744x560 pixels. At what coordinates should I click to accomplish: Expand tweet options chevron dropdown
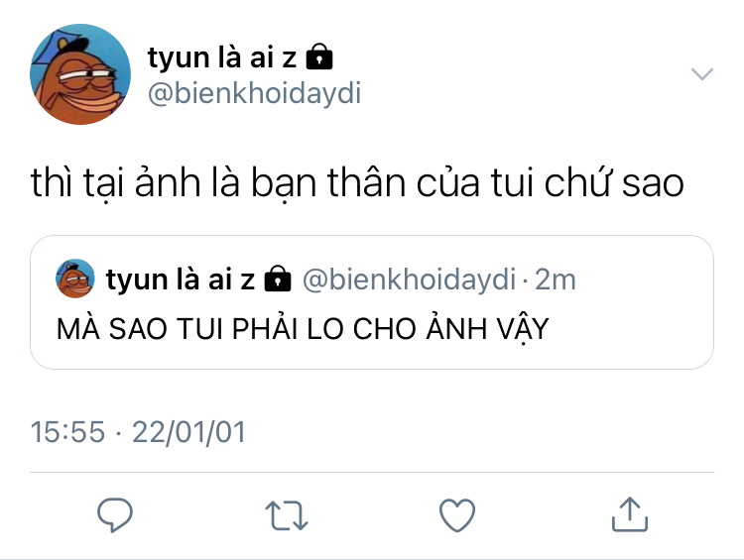coord(701,74)
